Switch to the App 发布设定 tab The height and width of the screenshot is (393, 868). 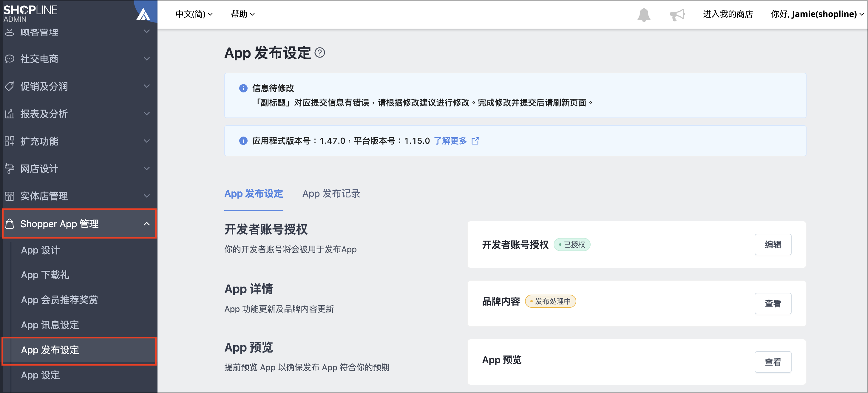click(x=254, y=194)
